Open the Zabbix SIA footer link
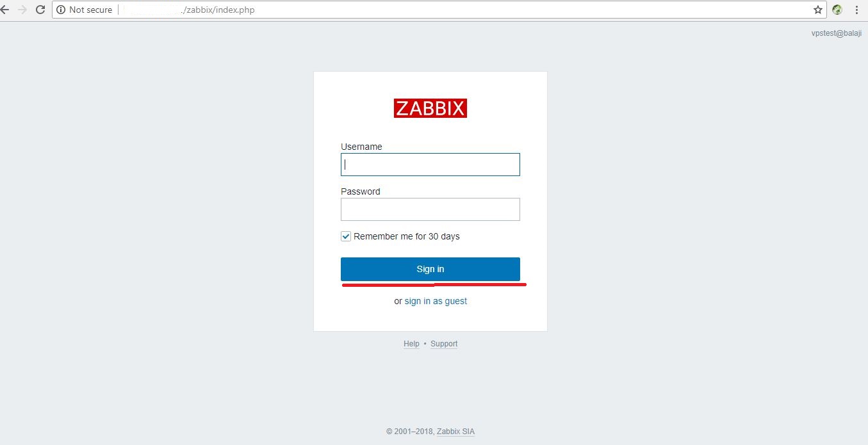 pos(455,432)
